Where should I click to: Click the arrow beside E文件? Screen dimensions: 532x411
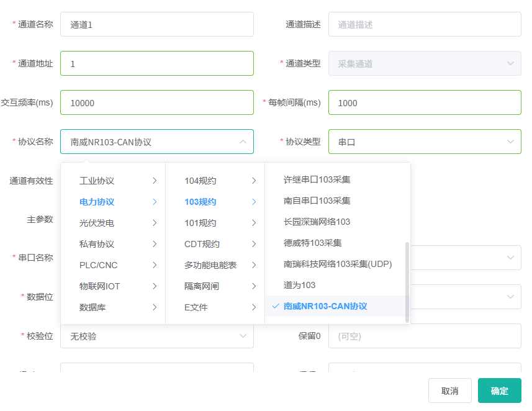coord(254,307)
